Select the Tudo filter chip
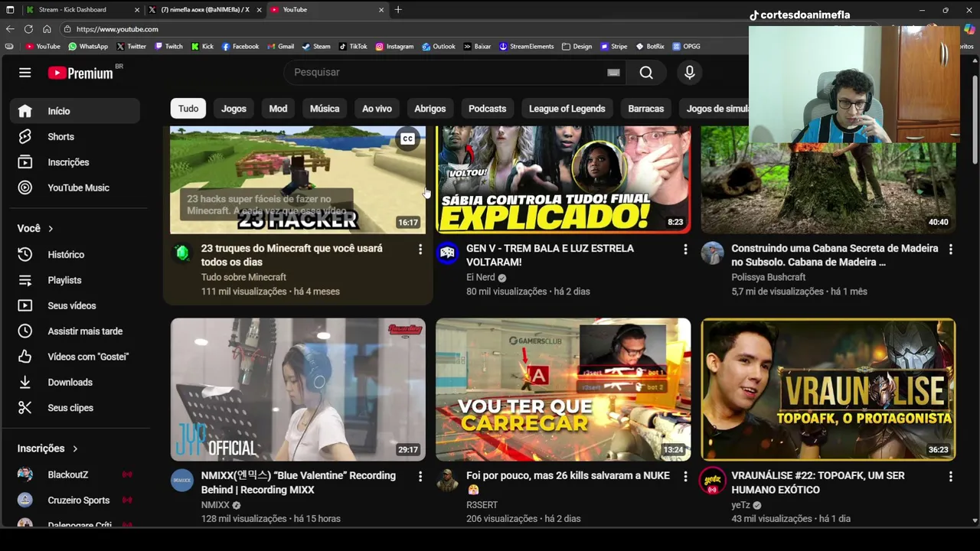This screenshot has width=980, height=551. (x=188, y=109)
